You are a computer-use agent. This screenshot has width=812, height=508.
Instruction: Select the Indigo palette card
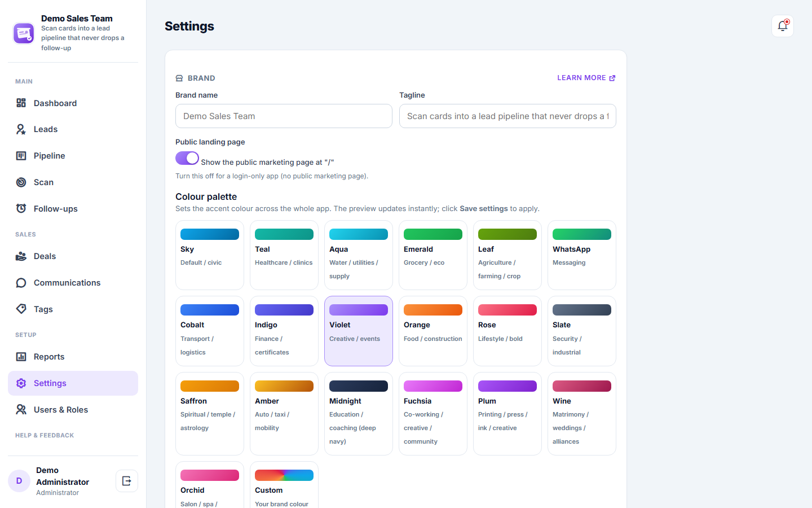(284, 331)
